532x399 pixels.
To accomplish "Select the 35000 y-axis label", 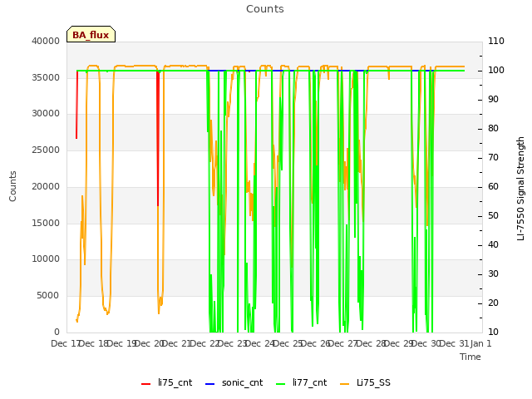I will [x=46, y=77].
